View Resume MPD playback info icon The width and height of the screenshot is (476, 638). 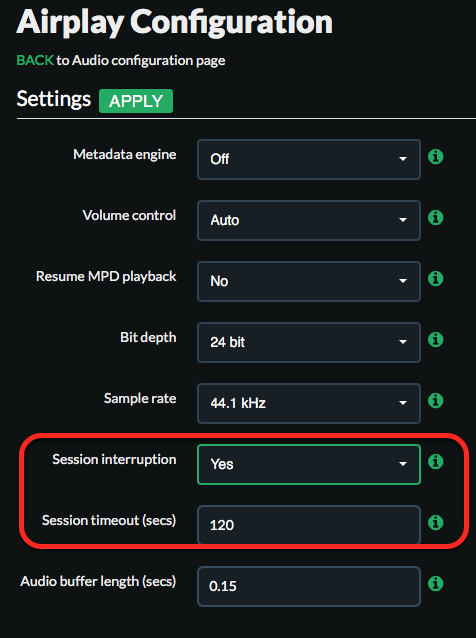pyautogui.click(x=435, y=279)
